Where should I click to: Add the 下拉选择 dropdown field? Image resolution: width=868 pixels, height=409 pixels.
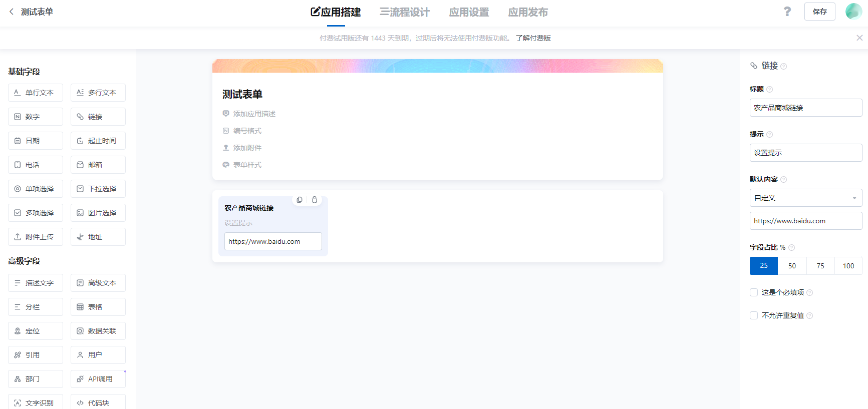point(98,189)
